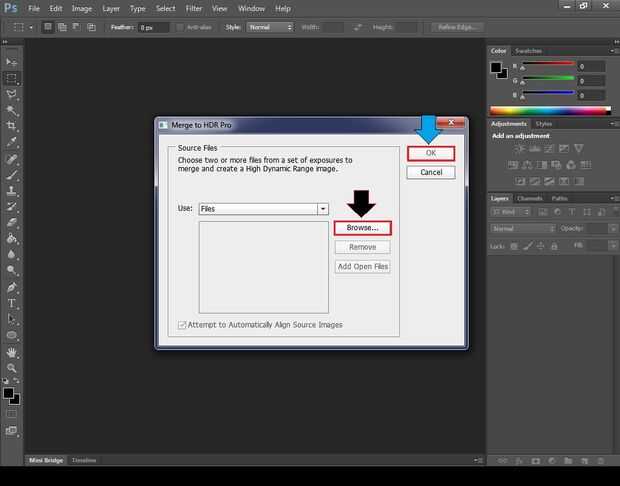Image resolution: width=620 pixels, height=486 pixels.
Task: Click the Refine Edge... button
Action: pyautogui.click(x=458, y=27)
